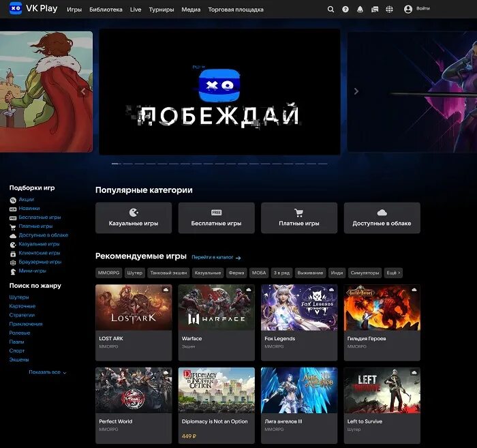Filter by Симуляторы tag
477x448 pixels.
(x=365, y=273)
